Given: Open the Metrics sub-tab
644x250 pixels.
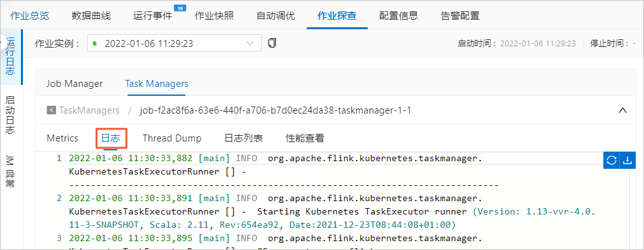Looking at the screenshot, I should 62,138.
